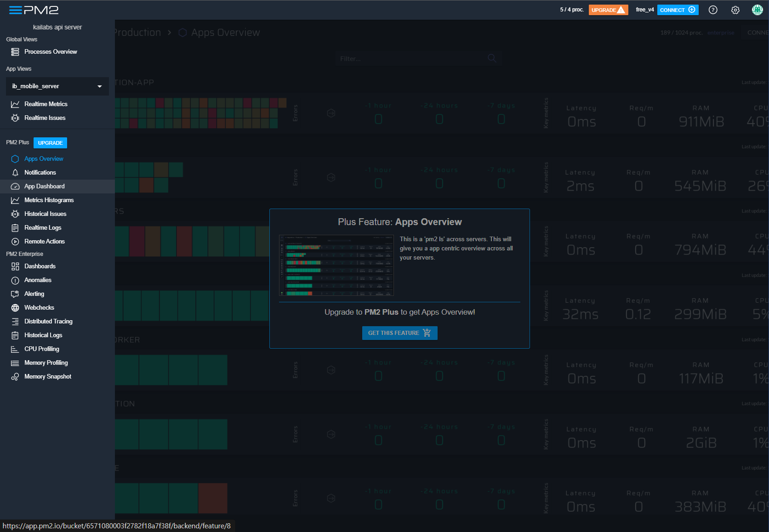Click the Notifications bell icon
The image size is (769, 532).
pos(15,173)
